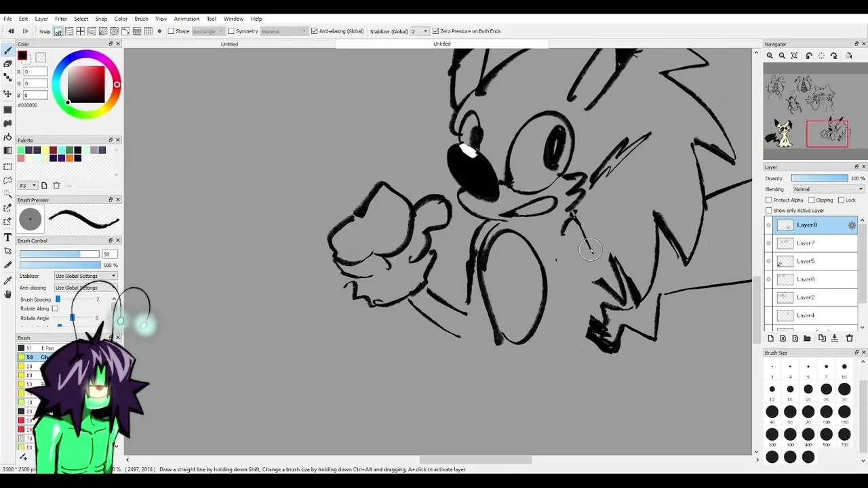Image resolution: width=868 pixels, height=488 pixels.
Task: Open Brush Control Stabilizer dropdown
Action: click(x=85, y=276)
